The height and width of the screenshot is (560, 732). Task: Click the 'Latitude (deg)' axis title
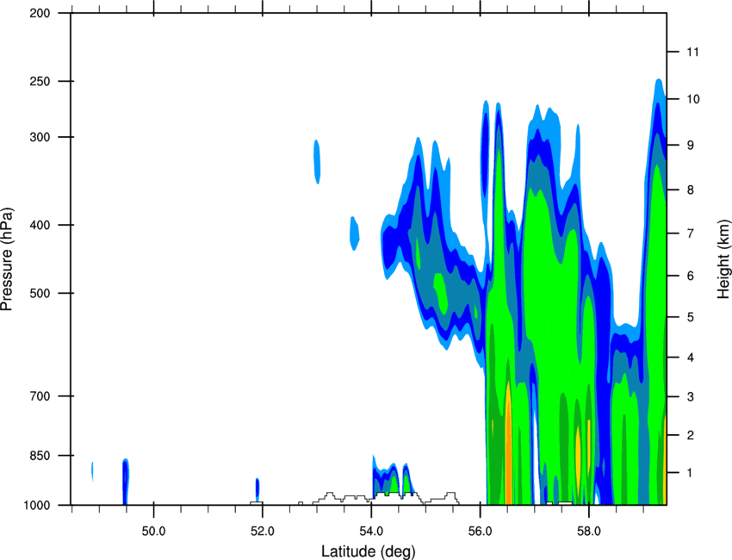[x=369, y=551]
